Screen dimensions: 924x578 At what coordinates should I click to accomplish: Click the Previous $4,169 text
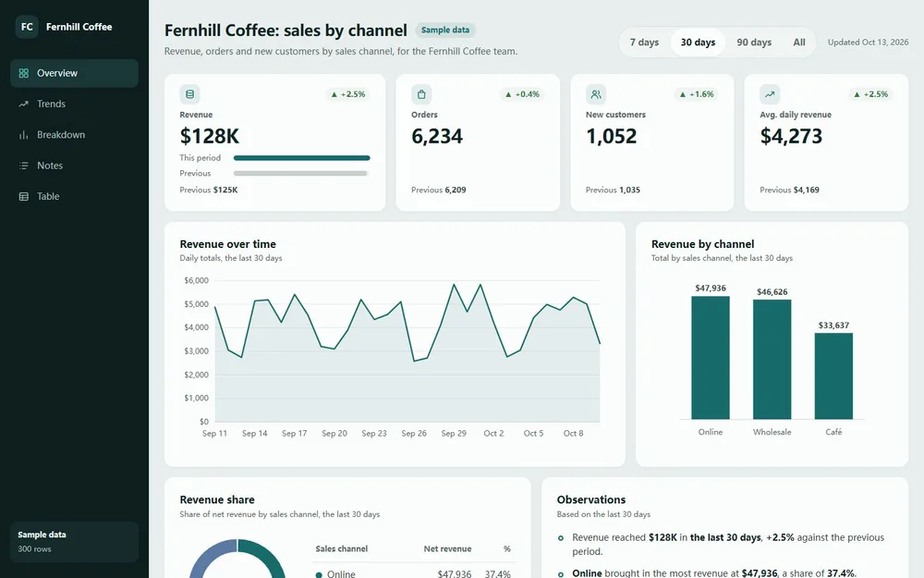pyautogui.click(x=789, y=190)
